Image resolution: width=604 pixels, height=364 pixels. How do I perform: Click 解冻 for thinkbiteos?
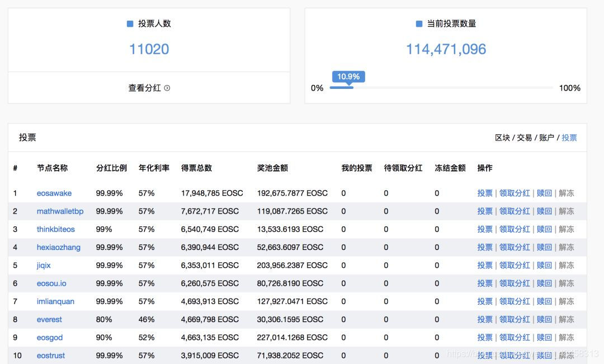tap(566, 229)
